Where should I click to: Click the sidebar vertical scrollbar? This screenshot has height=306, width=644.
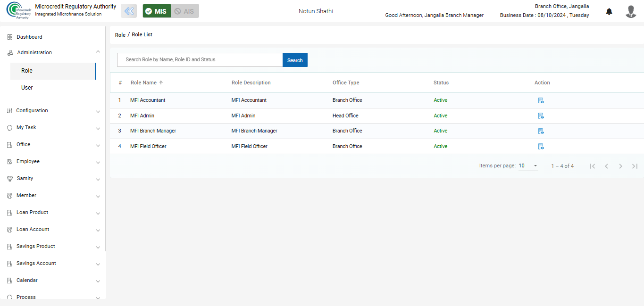click(105, 139)
